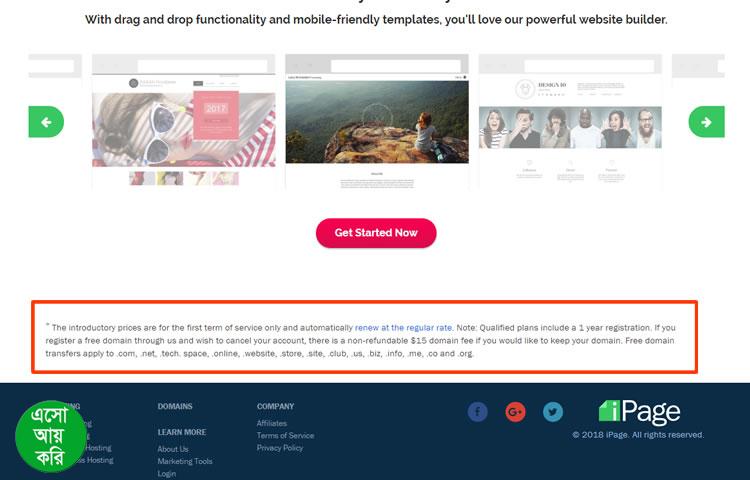Click the green left arrow carousel button
The height and width of the screenshot is (480, 750).
(x=46, y=122)
